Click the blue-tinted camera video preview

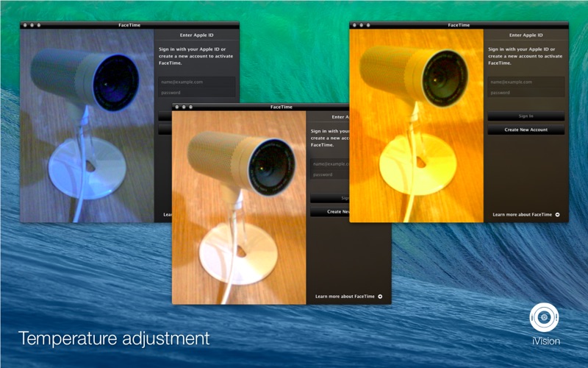point(87,125)
